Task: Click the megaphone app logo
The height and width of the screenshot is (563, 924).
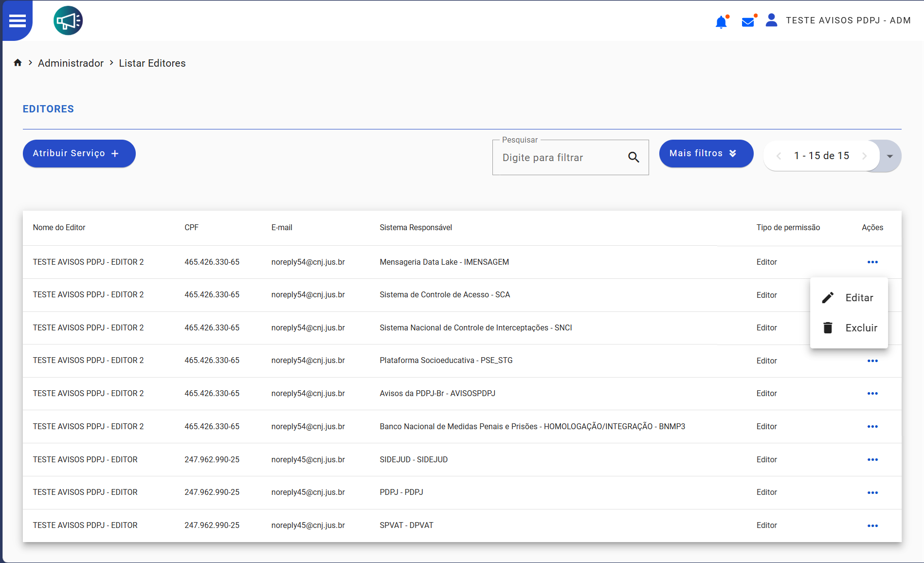Action: tap(68, 21)
